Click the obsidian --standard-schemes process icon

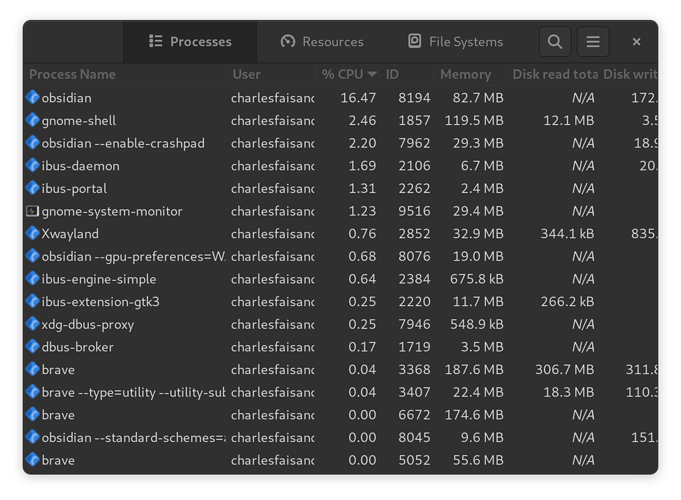click(x=33, y=437)
